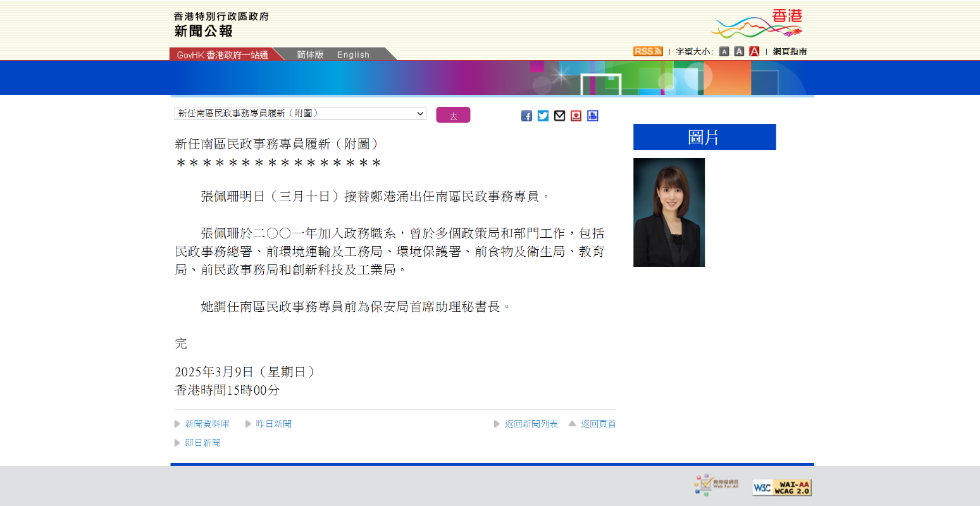The image size is (980, 506).
Task: Open GovHK 香港政府一站通 tab
Action: pos(222,55)
